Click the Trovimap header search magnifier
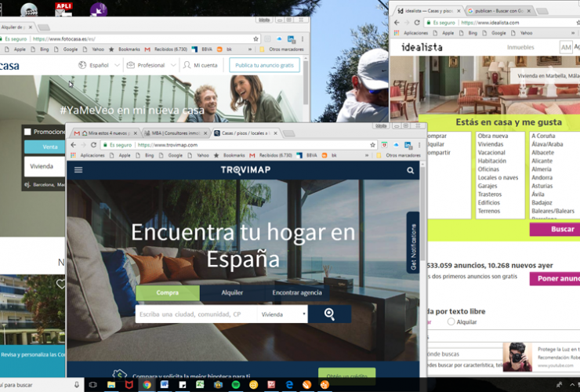The width and height of the screenshot is (580, 392). click(410, 170)
